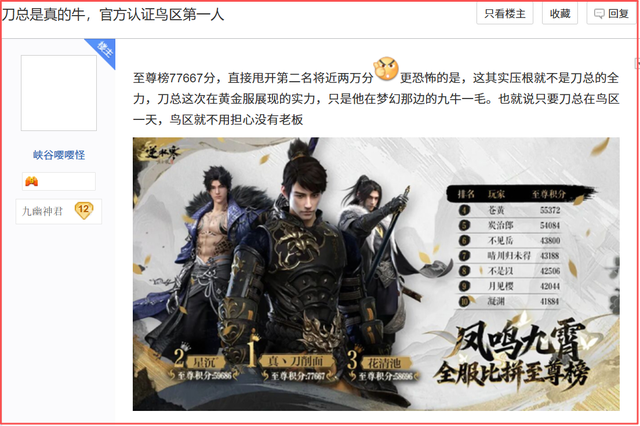Viewport: 640px width, 426px height.
Task: Click the blue 楼主 corner ribbon
Action: [x=104, y=50]
